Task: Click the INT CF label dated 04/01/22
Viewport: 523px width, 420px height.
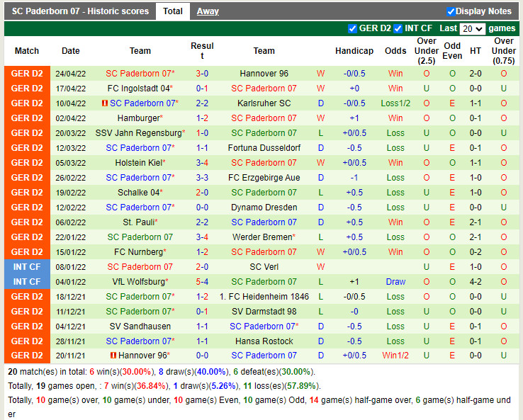Action: (x=27, y=282)
